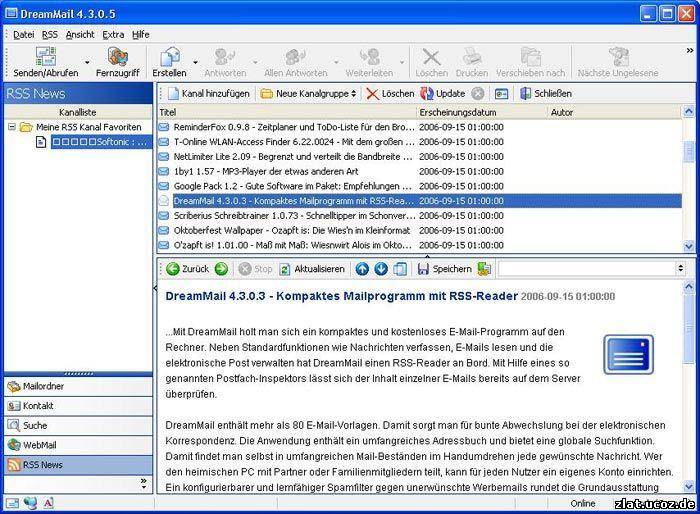Screen dimensions: 700x514
Task: Collapse Meine RSS Kanal Favoriten tree node
Action: pos(12,127)
